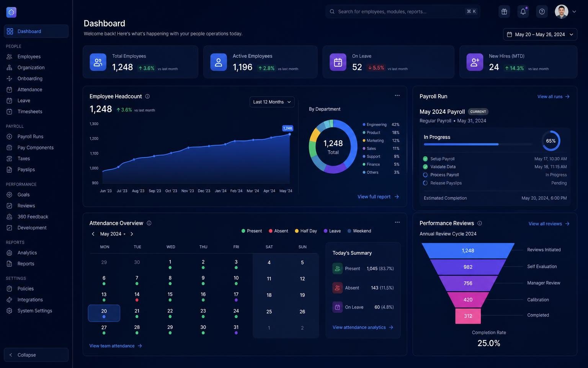Image resolution: width=588 pixels, height=368 pixels.
Task: Click the app logo in the sidebar
Action: click(11, 12)
